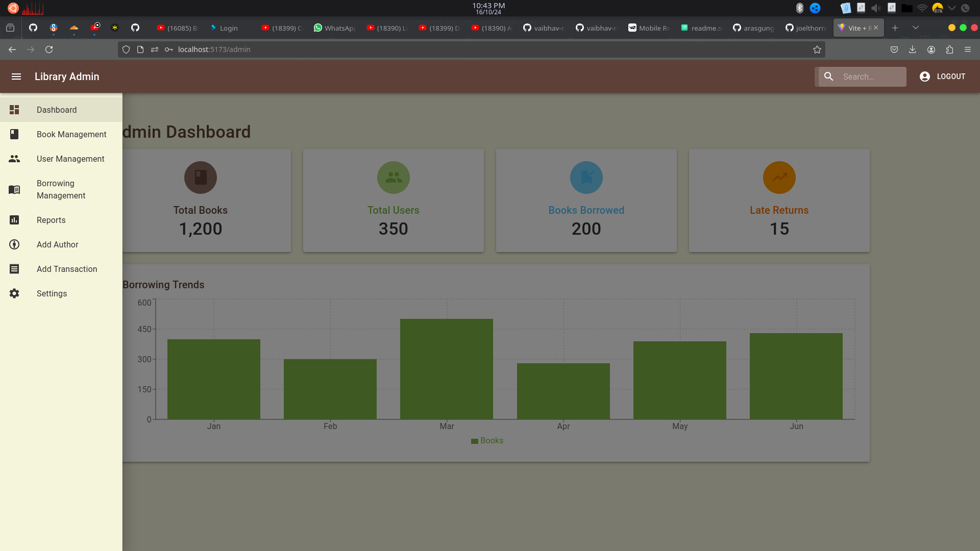Open Add Transaction via its sidebar icon
Screen dimensions: 980x551
coord(14,269)
